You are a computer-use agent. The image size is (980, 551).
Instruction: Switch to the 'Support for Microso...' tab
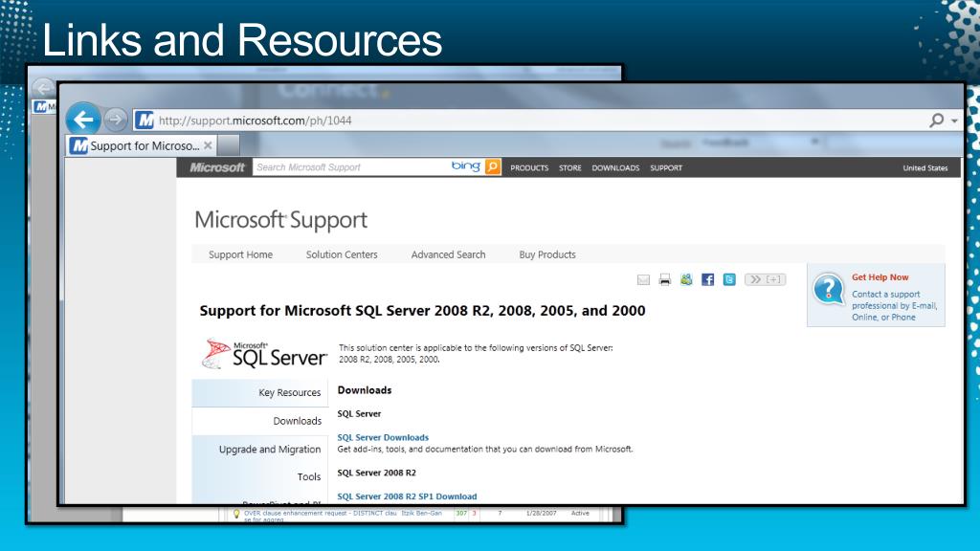[x=142, y=145]
